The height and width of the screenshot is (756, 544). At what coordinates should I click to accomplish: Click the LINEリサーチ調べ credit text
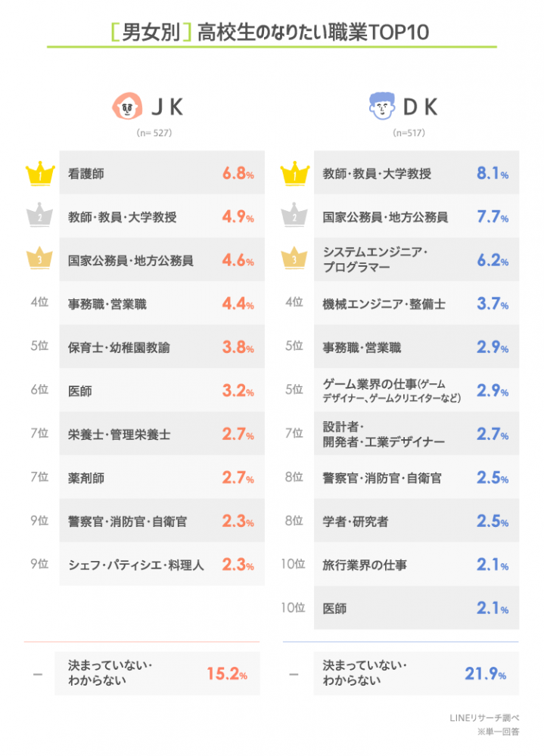tap(490, 718)
